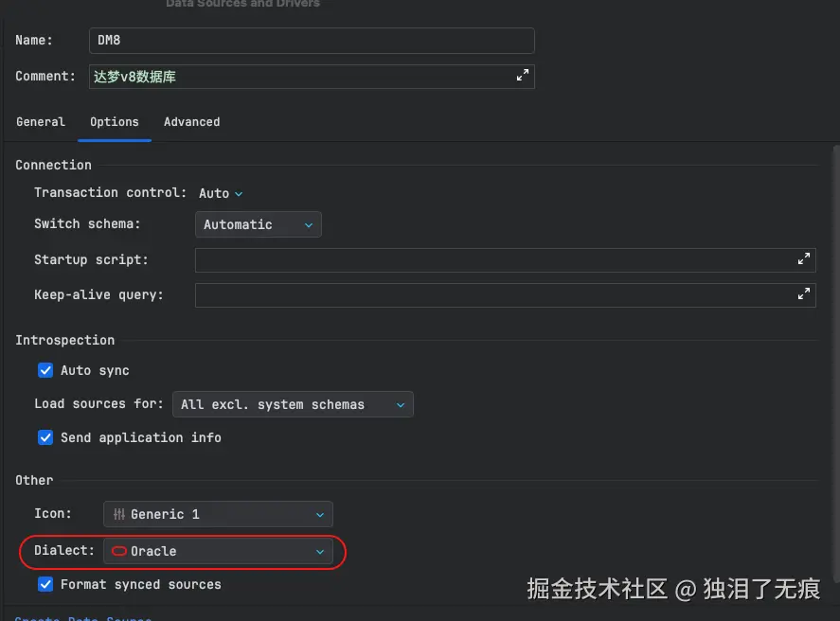Click the Transaction control label

click(x=111, y=193)
